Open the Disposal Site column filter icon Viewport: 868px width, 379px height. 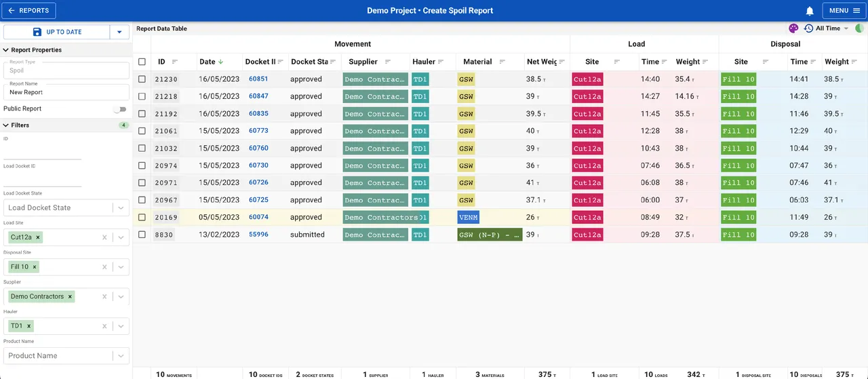[766, 62]
